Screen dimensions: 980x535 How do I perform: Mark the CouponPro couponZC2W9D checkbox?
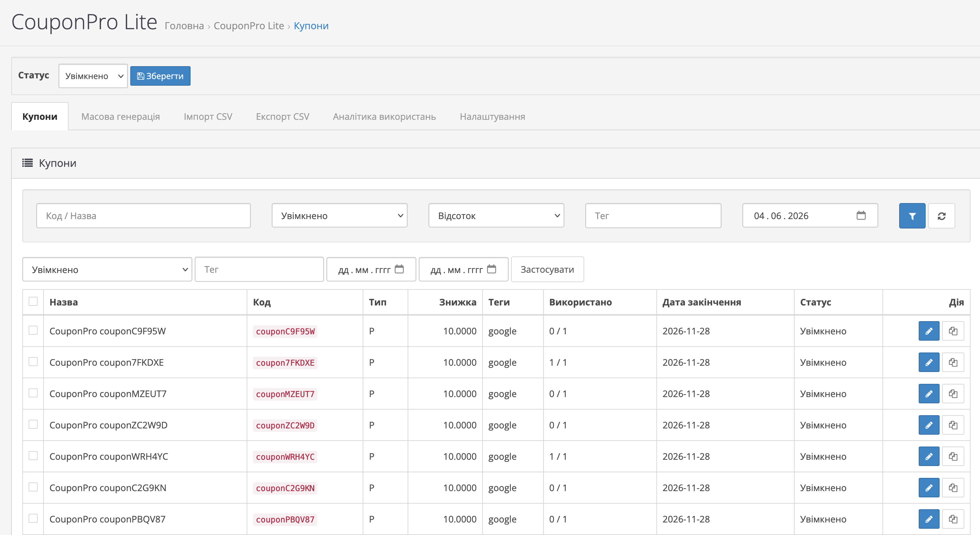point(33,424)
